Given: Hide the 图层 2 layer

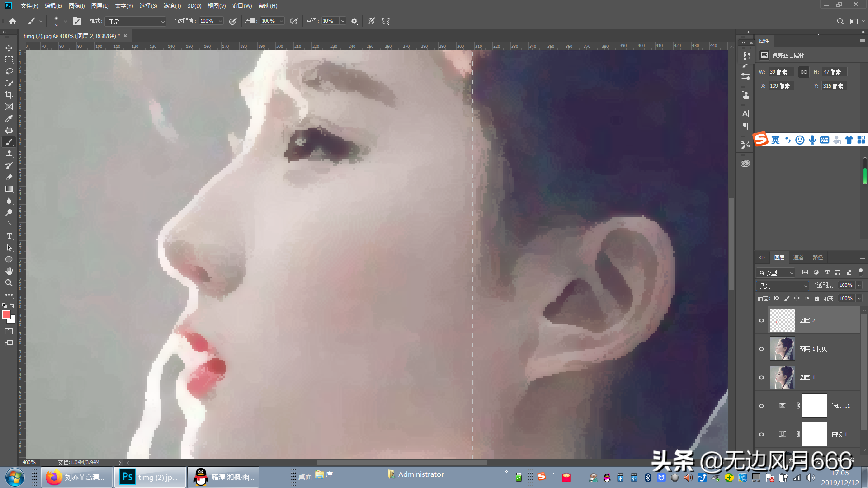Looking at the screenshot, I should [761, 320].
